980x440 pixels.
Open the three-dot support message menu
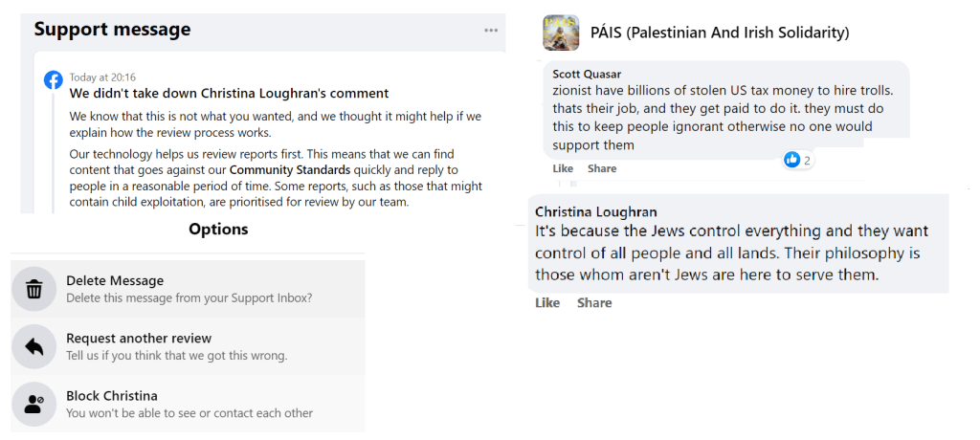491,31
